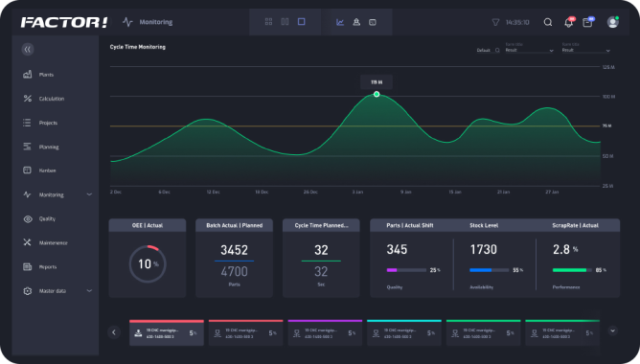
Task: Open the archive box with blue badge
Action: 587,22
